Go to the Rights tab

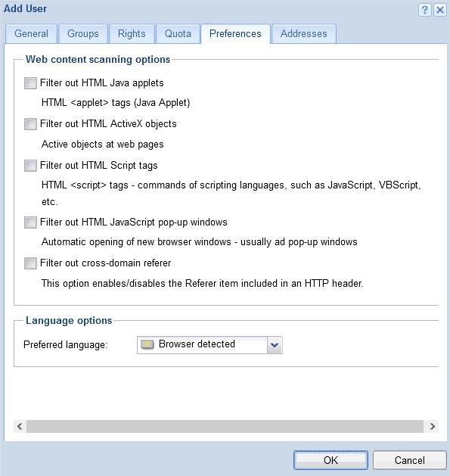click(x=132, y=34)
